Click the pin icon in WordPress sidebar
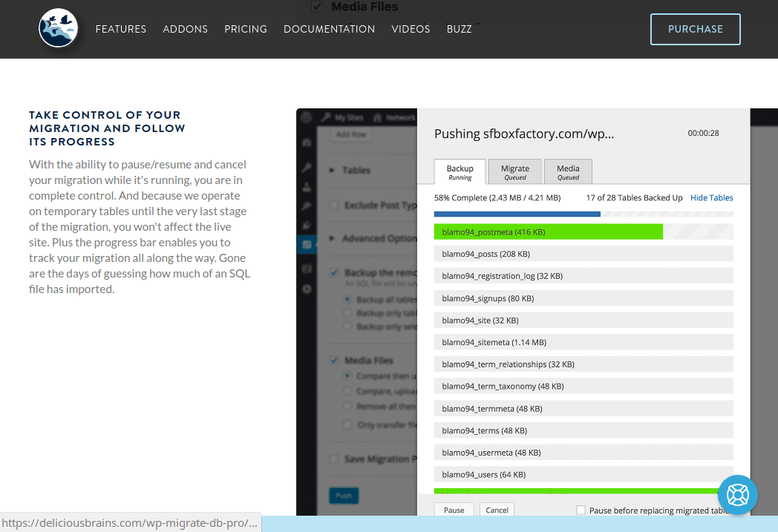 point(307,206)
